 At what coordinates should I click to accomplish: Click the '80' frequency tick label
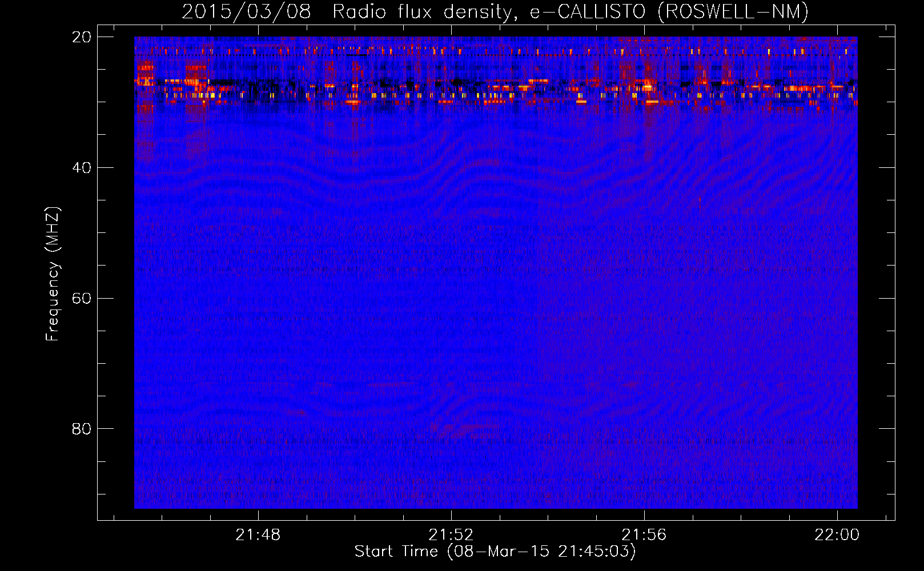pyautogui.click(x=82, y=429)
